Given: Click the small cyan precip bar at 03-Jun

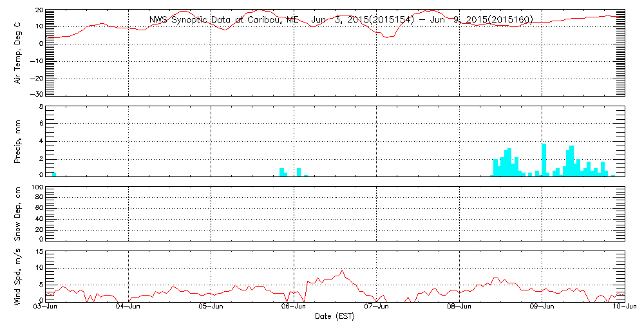Looking at the screenshot, I should pyautogui.click(x=54, y=174).
